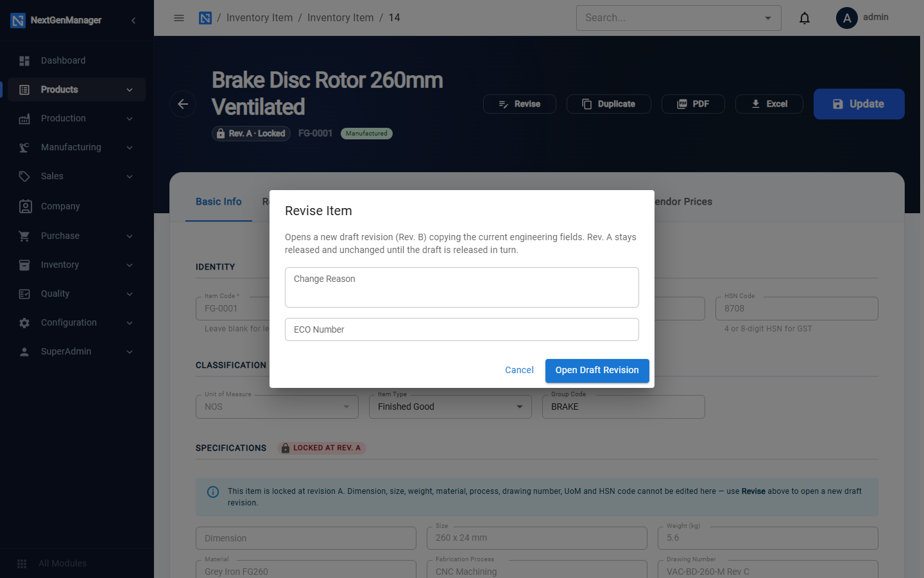
Task: Click the Rev. A Locked chip
Action: click(252, 134)
